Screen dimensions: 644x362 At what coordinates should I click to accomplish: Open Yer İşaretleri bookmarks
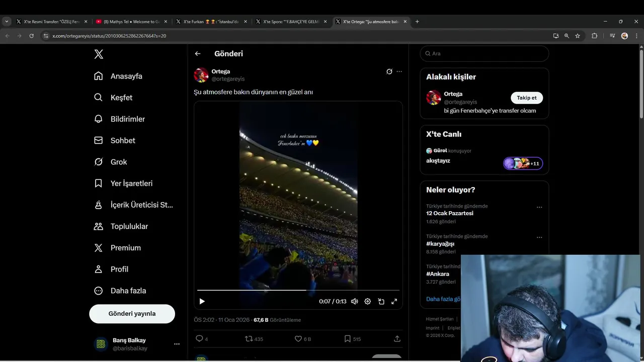click(x=123, y=184)
